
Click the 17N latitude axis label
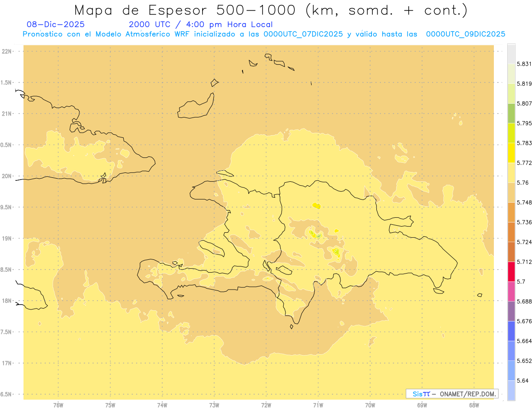(x=7, y=363)
